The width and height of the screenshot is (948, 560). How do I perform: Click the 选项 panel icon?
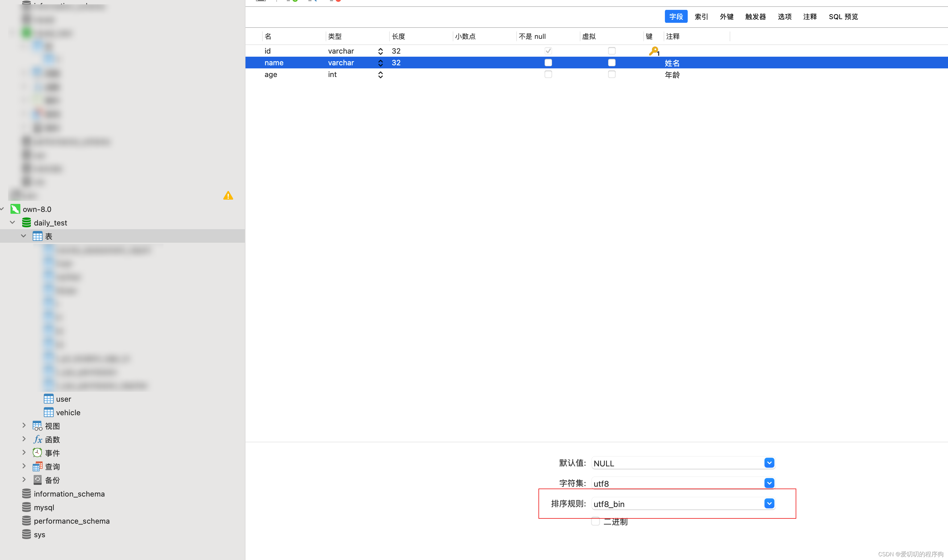(784, 16)
